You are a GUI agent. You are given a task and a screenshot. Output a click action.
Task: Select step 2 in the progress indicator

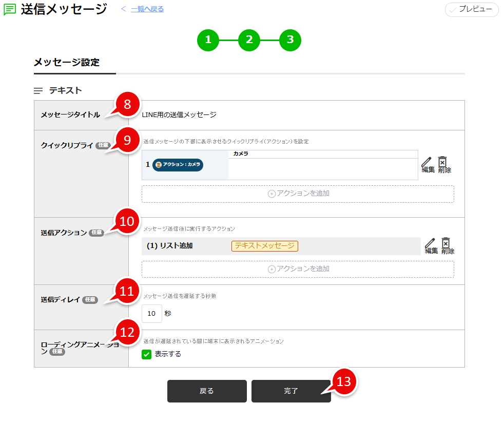pyautogui.click(x=249, y=40)
